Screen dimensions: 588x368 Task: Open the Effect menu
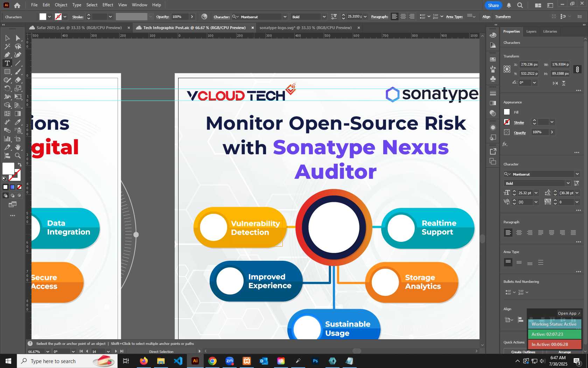(108, 5)
